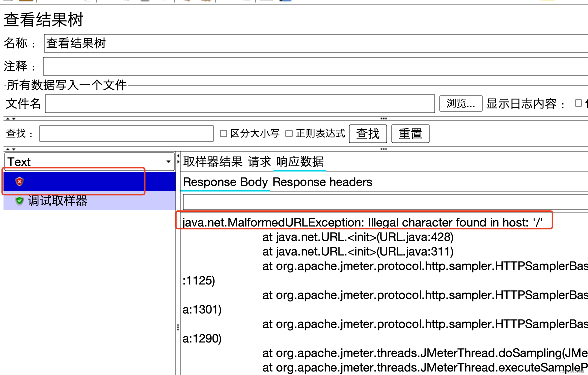The height and width of the screenshot is (375, 588).
Task: Click the red error shield icon
Action: coord(19,181)
